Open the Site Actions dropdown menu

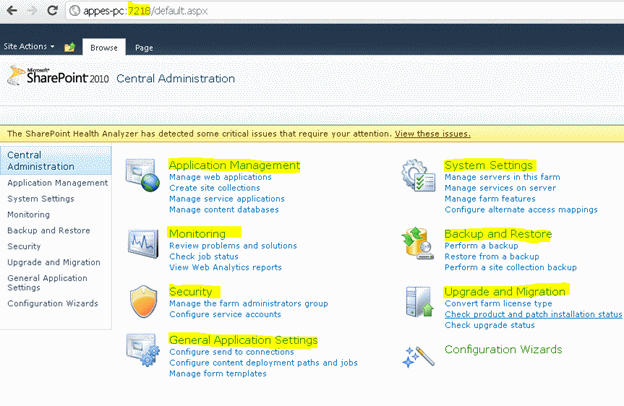[29, 47]
